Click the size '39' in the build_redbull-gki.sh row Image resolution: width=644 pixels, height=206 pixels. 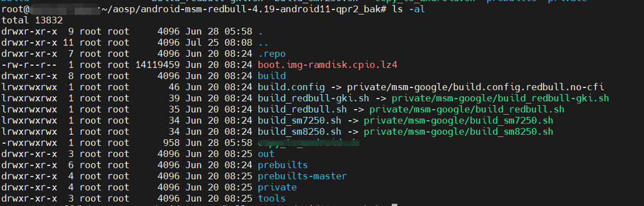[175, 99]
